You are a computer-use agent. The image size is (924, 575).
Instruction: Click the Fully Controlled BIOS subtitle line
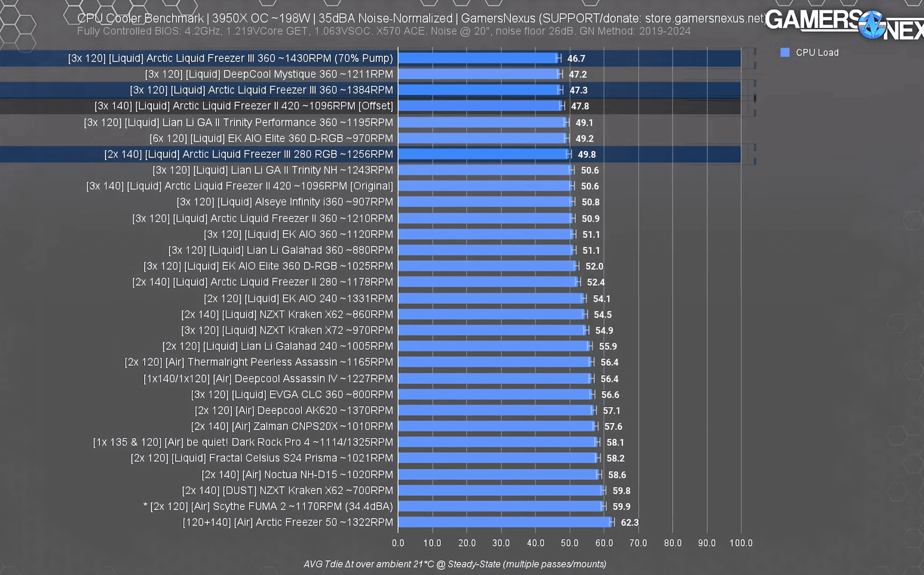384,31
